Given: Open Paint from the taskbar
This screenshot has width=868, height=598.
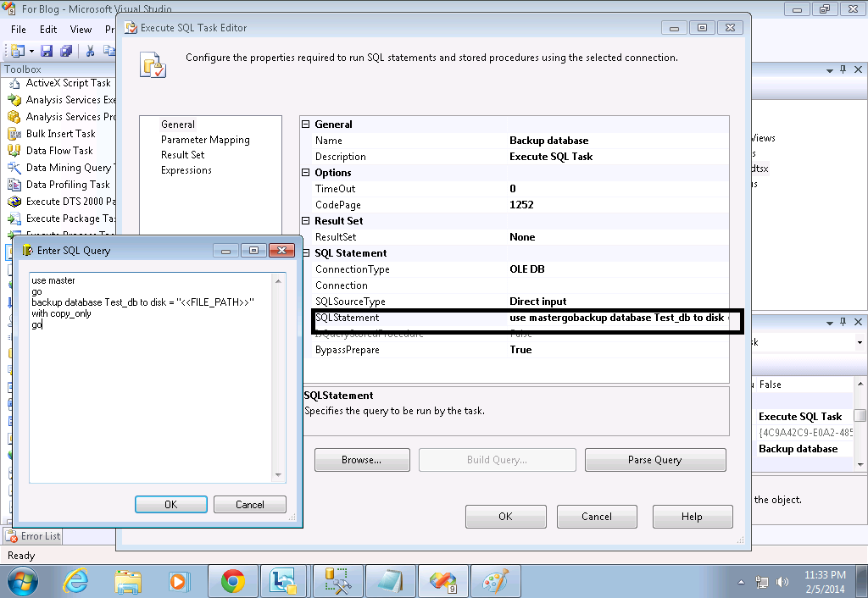Looking at the screenshot, I should click(x=495, y=581).
